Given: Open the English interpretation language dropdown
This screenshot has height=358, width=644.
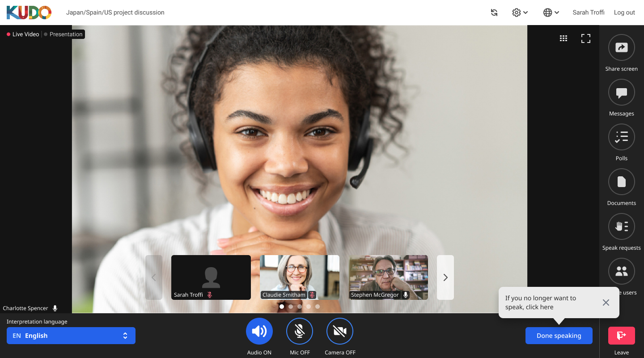Looking at the screenshot, I should coord(71,336).
